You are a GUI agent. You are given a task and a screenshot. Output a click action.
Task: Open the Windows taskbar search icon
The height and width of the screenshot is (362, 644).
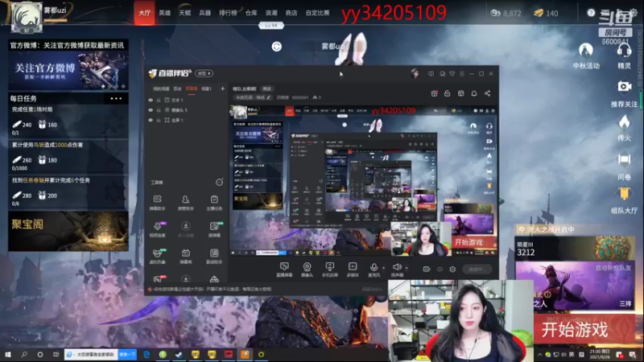[24, 354]
